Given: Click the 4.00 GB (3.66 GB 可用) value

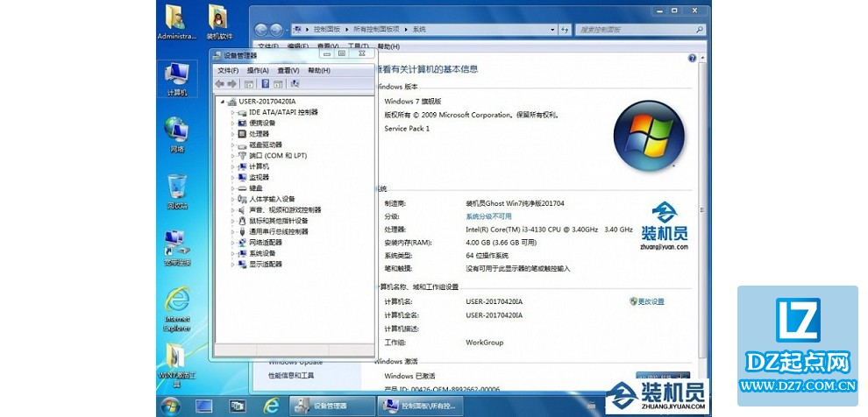Looking at the screenshot, I should [x=502, y=243].
